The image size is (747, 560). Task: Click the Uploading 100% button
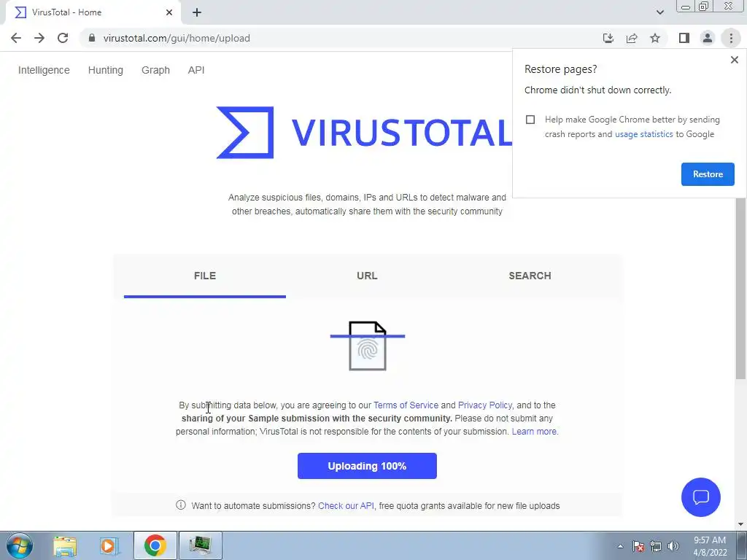tap(367, 466)
